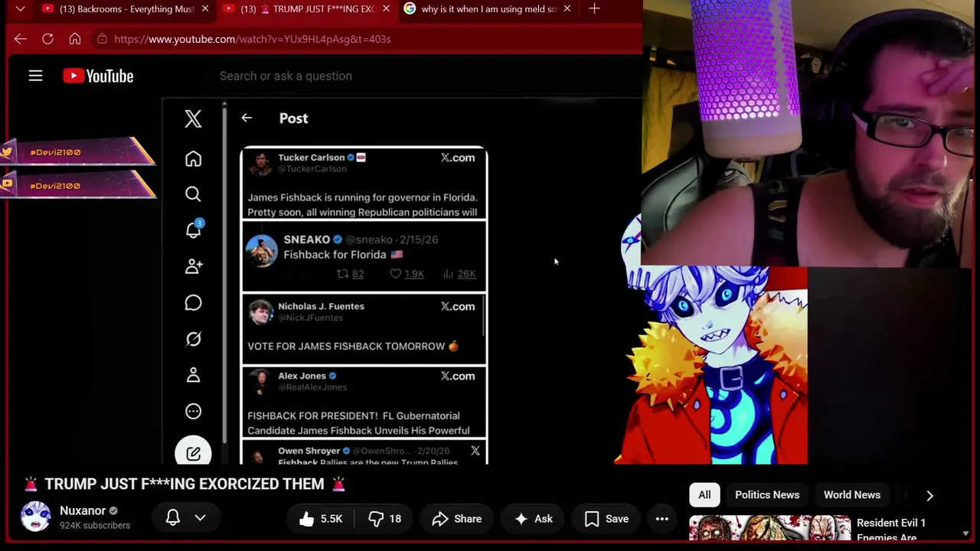This screenshot has width=980, height=551.
Task: Click the repost icon on SNEAKO's post
Action: tap(343, 274)
